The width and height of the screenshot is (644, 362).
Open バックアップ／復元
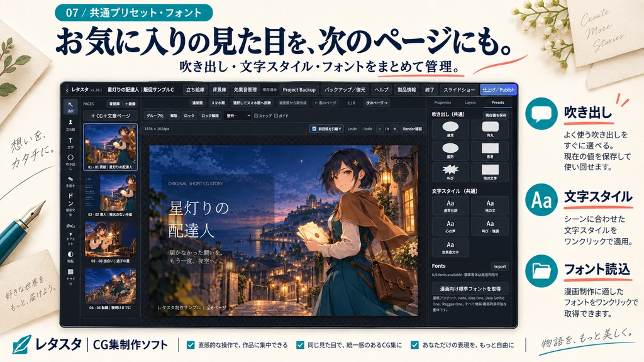345,90
